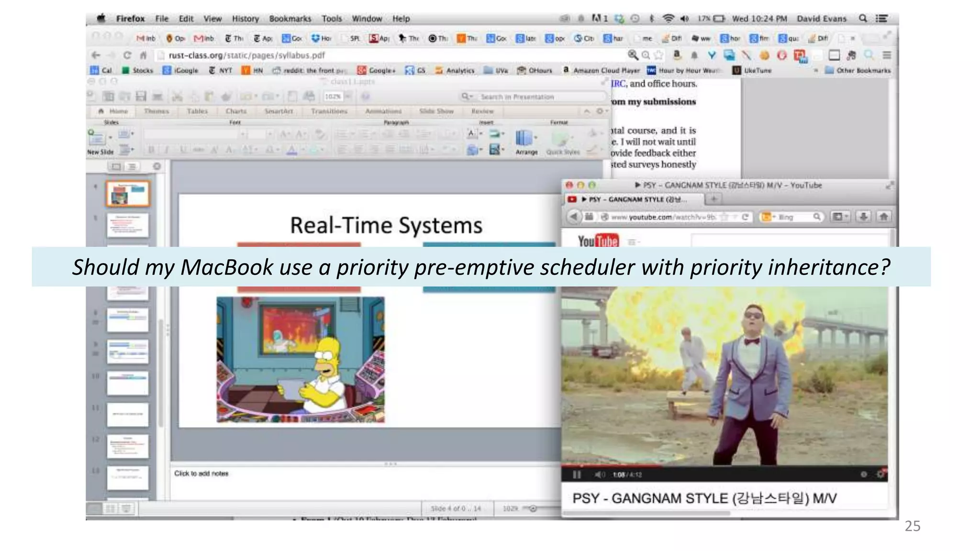980x551 pixels.
Task: Switch to the PowerPoint Home ribbon tab
Action: [113, 111]
